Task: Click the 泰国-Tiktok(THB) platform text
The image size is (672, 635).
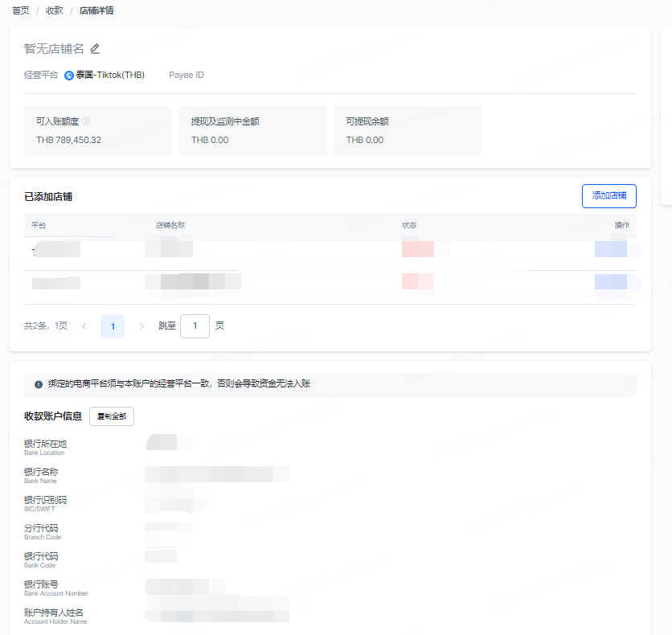Action: [x=111, y=75]
